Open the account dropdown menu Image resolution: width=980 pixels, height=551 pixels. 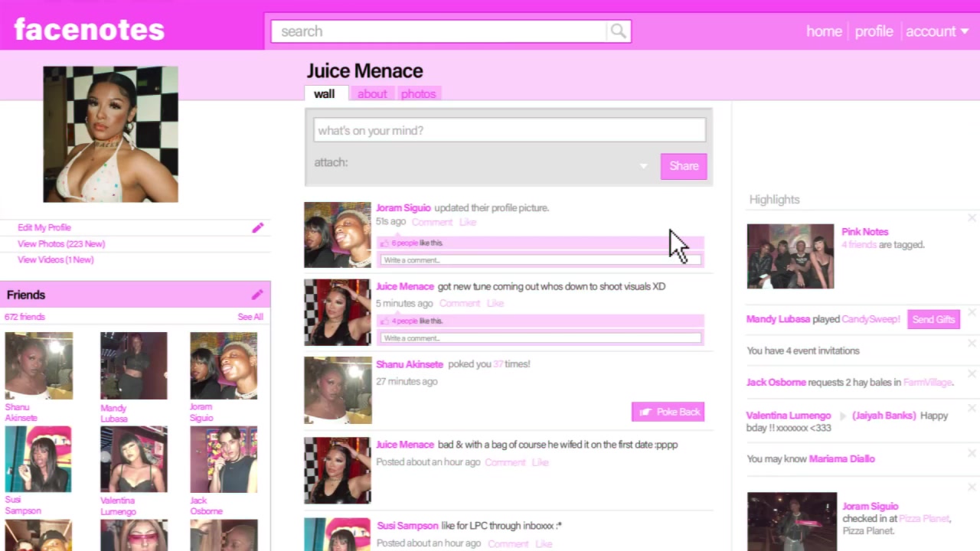(937, 31)
